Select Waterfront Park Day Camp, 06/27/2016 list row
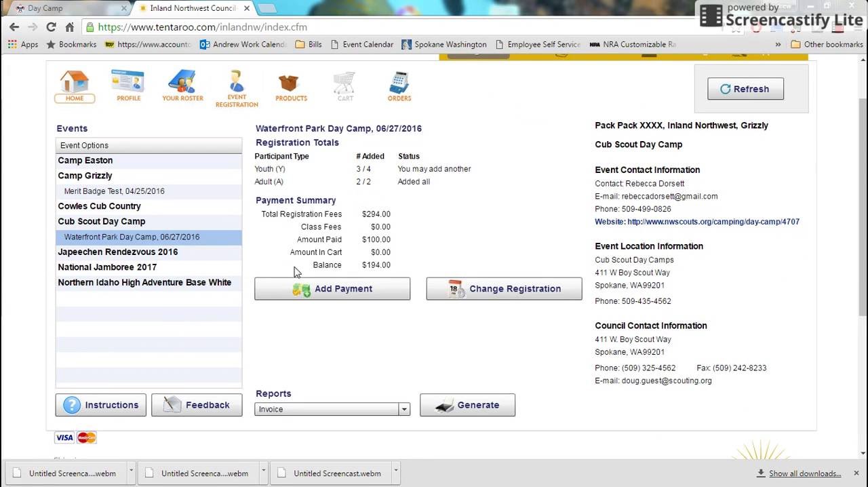The image size is (868, 487). pos(149,237)
